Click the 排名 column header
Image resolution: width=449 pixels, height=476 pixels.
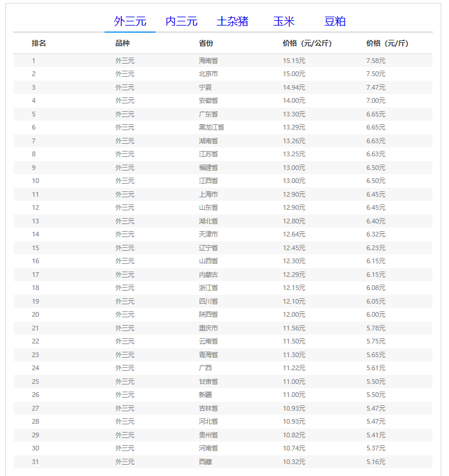point(39,43)
